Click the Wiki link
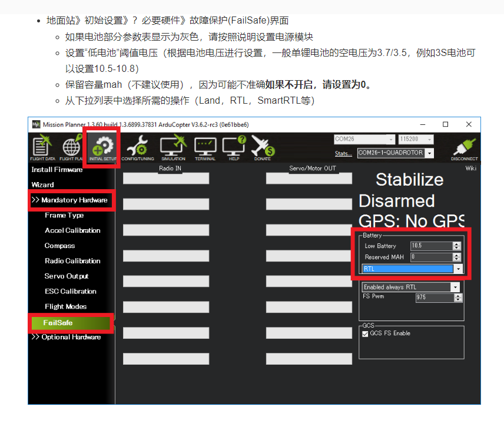This screenshot has width=504, height=426. click(471, 169)
